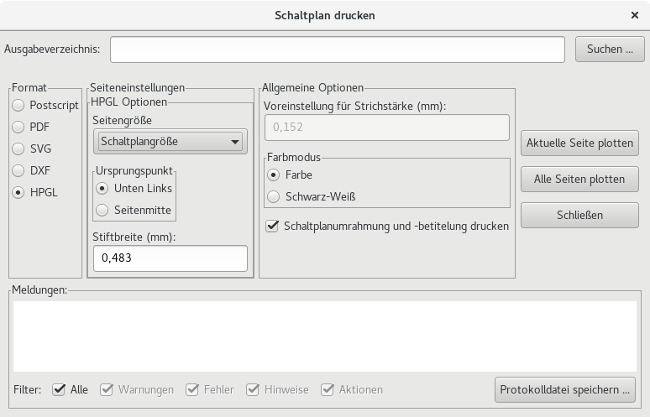650x417 pixels.
Task: Close the Schaltplan drucken dialog
Action: pos(635,15)
